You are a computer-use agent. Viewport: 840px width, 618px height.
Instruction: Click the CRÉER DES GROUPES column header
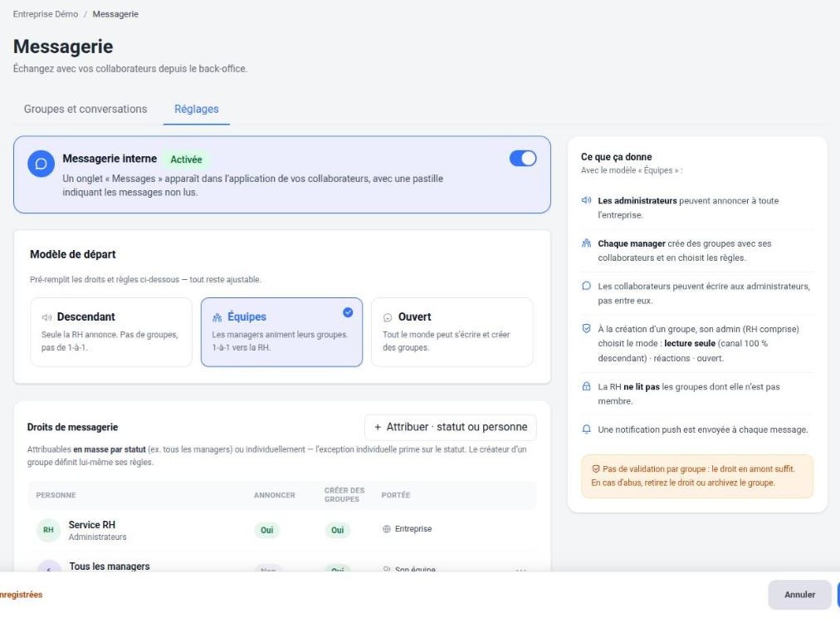pyautogui.click(x=344, y=495)
